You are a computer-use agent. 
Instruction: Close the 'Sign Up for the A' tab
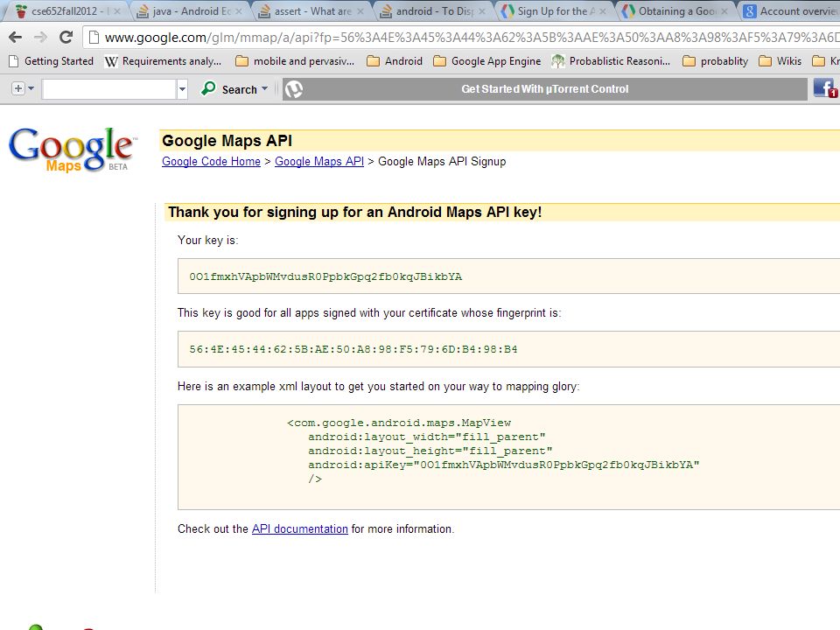point(603,11)
